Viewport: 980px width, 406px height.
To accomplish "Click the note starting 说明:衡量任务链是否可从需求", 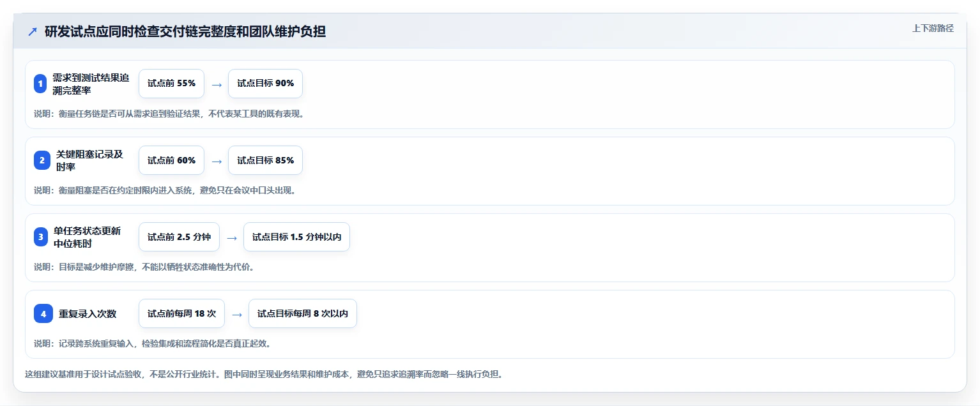I will point(169,114).
